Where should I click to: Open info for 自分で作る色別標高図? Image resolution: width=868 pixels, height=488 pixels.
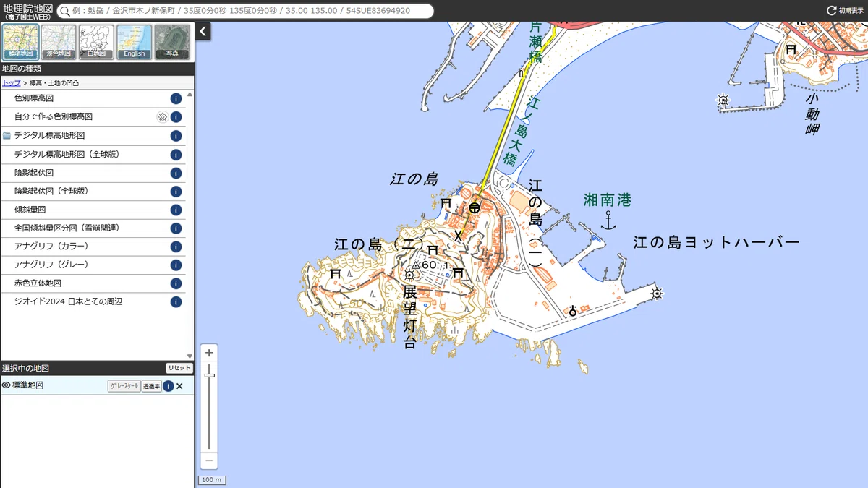click(x=176, y=117)
